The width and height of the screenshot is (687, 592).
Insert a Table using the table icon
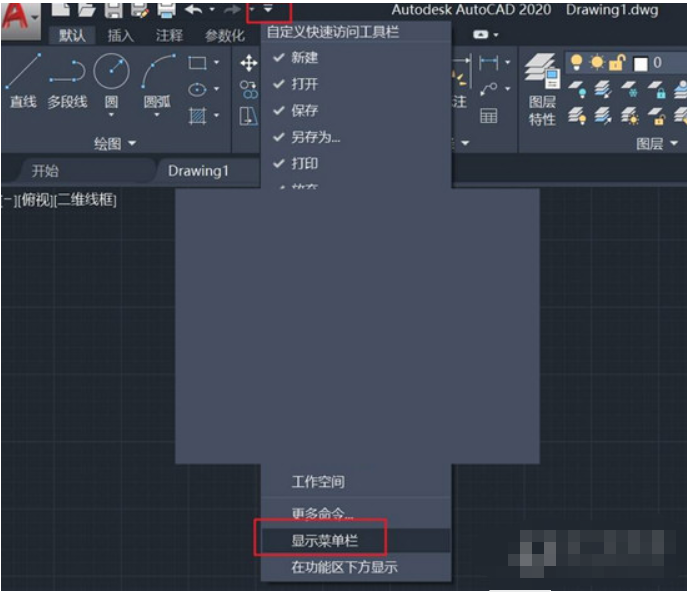click(x=489, y=116)
